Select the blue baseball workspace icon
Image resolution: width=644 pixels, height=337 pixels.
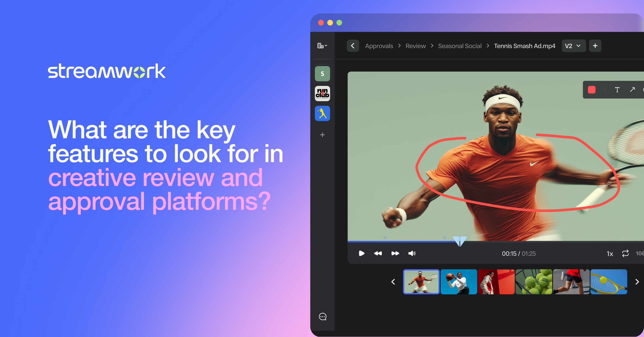(x=322, y=113)
